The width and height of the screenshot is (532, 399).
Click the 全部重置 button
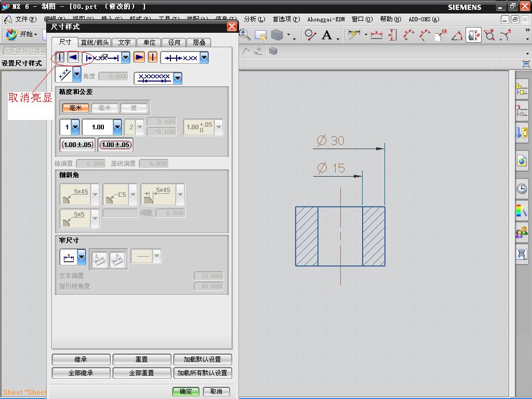coord(141,373)
